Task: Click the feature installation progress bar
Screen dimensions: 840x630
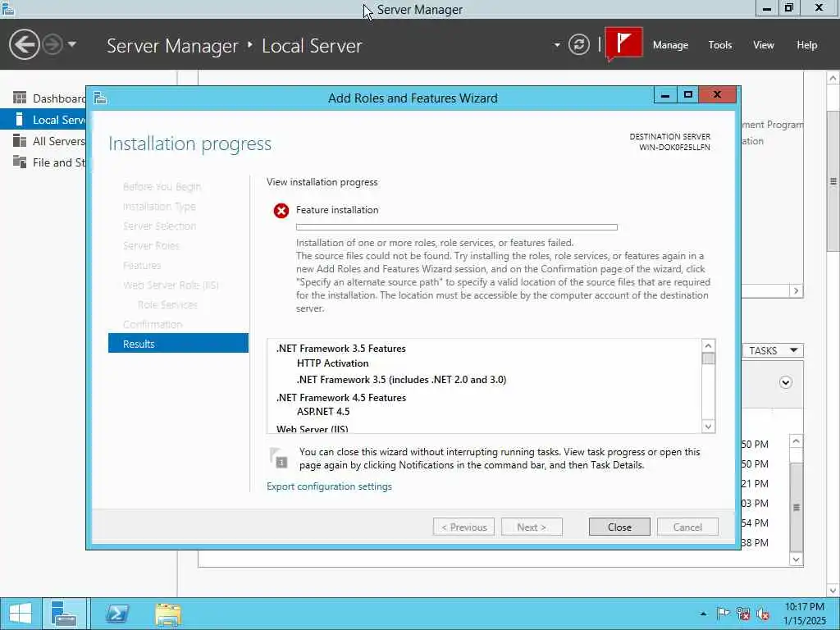Action: coord(456,227)
